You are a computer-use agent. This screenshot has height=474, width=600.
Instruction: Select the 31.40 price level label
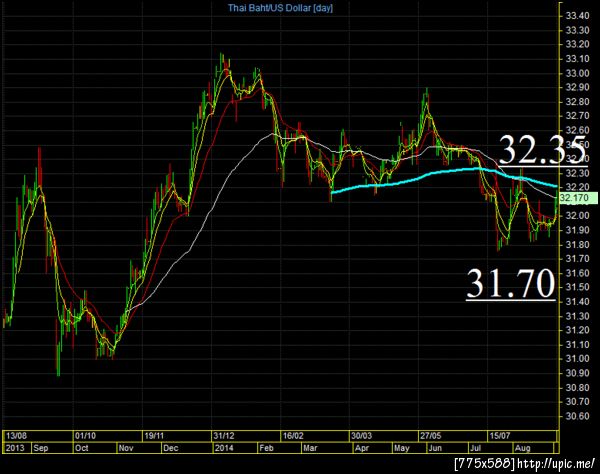(x=577, y=301)
